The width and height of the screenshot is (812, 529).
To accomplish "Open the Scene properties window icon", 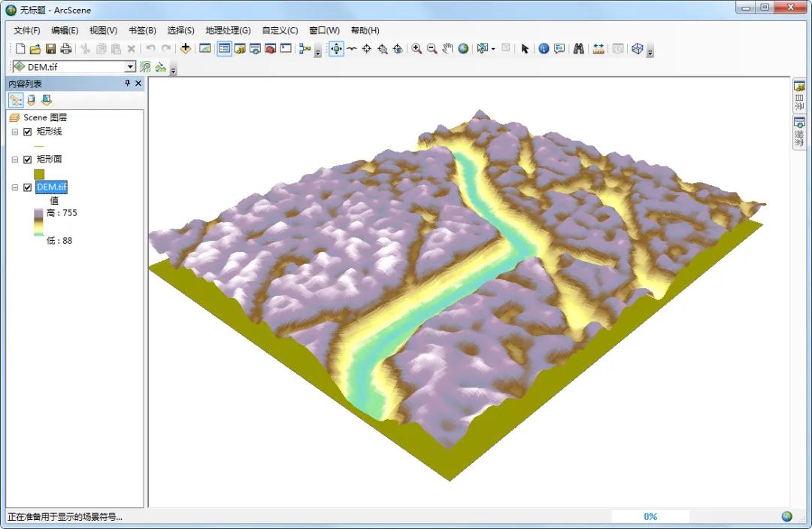I will point(205,49).
